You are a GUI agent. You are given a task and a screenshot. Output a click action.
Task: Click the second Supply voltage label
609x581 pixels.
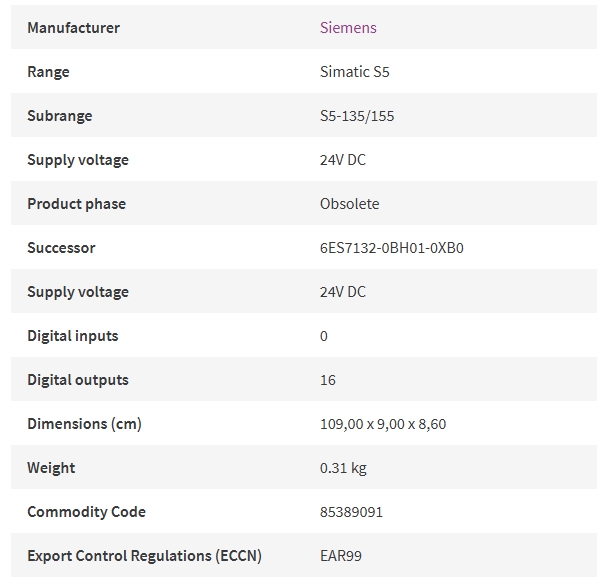pos(78,292)
